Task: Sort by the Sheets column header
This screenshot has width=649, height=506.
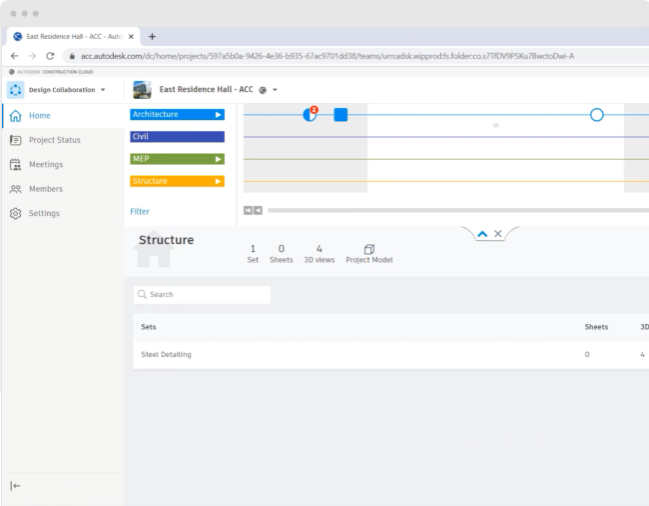Action: [x=596, y=327]
